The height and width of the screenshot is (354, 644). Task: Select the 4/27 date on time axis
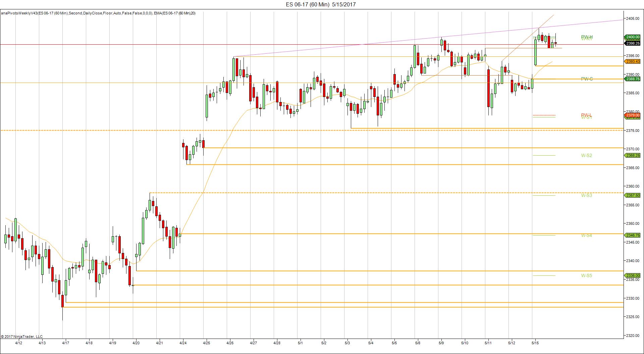254,343
